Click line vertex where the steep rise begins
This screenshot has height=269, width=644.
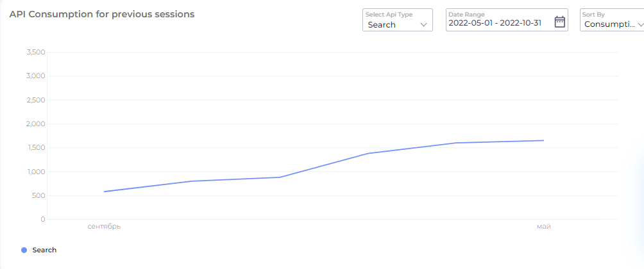280,177
